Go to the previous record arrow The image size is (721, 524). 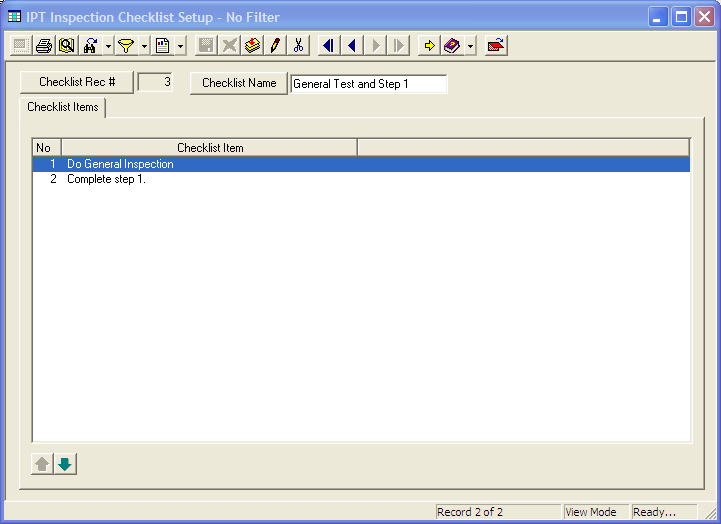tap(352, 46)
